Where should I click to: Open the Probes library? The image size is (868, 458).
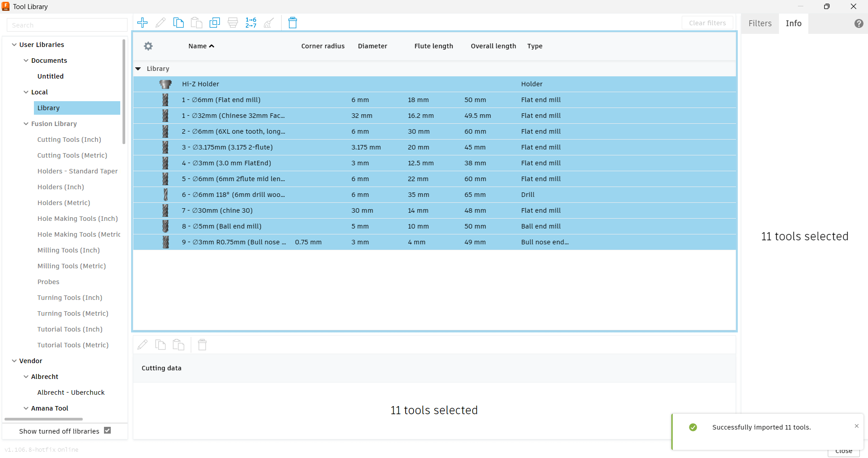point(48,282)
